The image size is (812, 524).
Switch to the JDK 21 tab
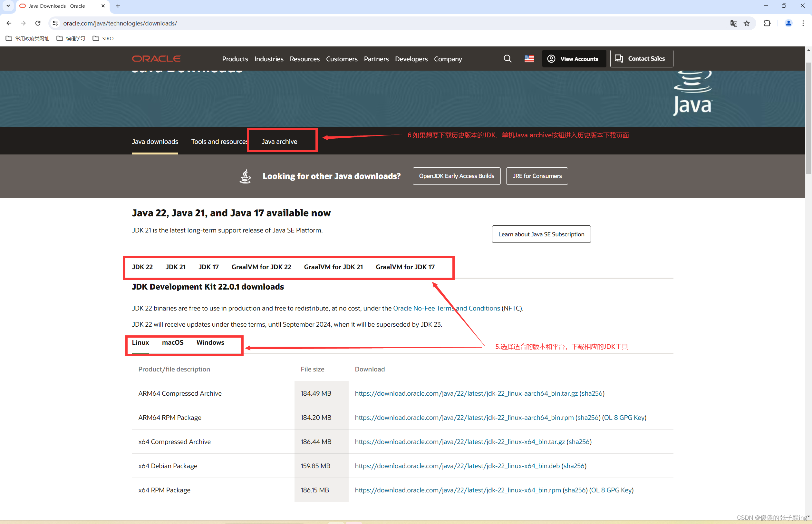176,267
